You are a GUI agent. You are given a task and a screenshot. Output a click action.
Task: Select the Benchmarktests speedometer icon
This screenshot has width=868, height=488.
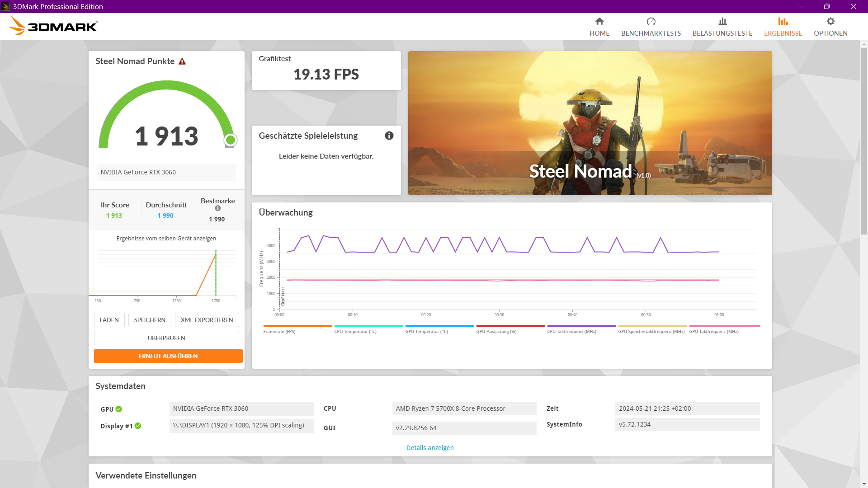(651, 21)
